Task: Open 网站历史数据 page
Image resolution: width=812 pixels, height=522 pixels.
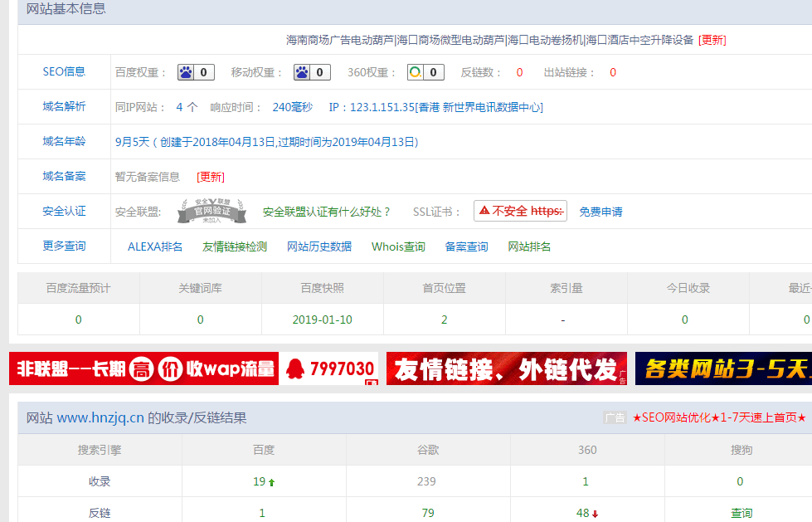Action: (319, 246)
